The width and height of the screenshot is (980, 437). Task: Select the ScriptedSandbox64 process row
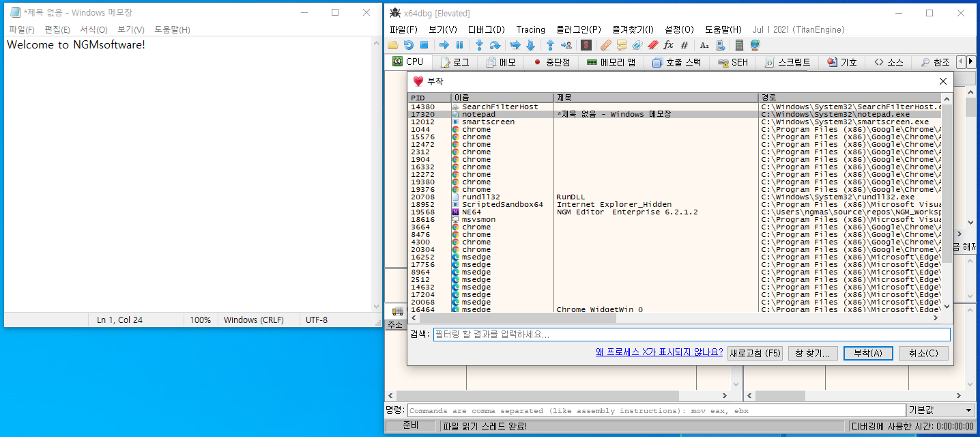pos(675,204)
